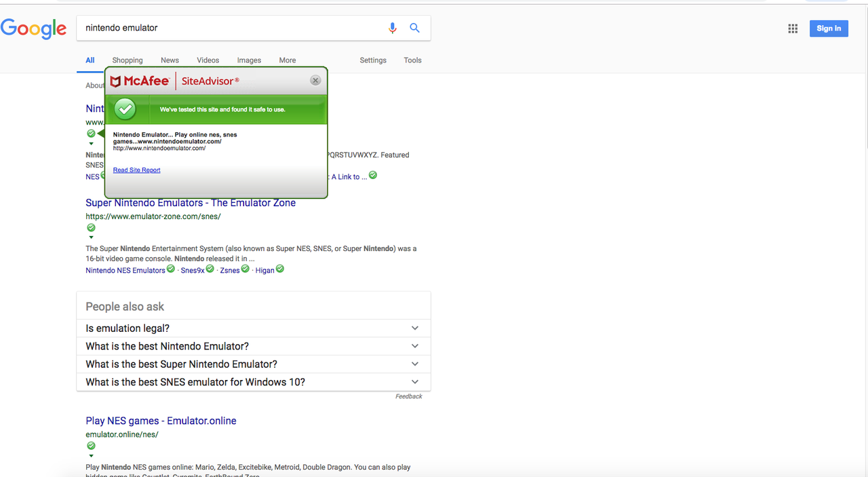Image resolution: width=868 pixels, height=477 pixels.
Task: Click safety checkmark under emulator.online/nes/ URL
Action: (91, 446)
